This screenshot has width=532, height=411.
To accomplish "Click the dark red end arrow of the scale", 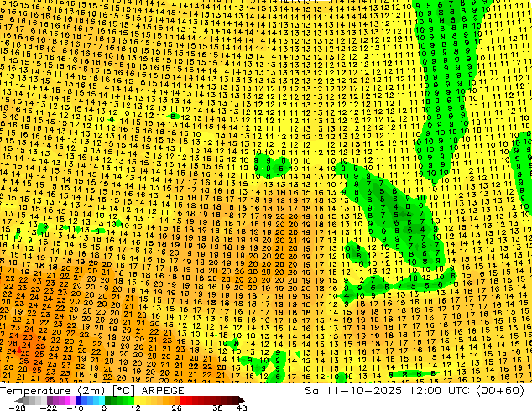I will click(x=241, y=400).
